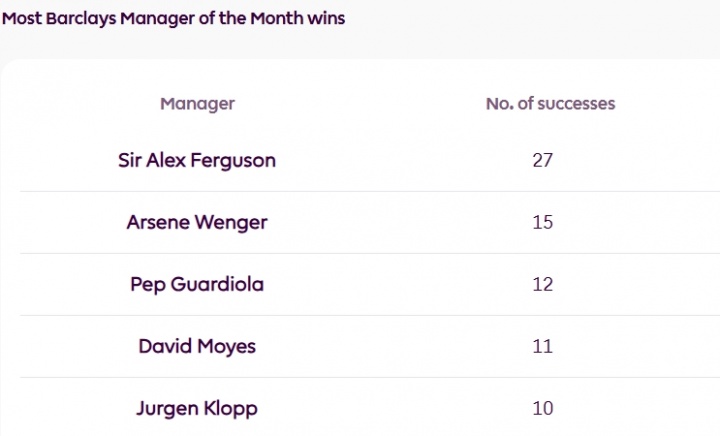Click the divider line below Moyes' row
This screenshot has width=720, height=436.
360,377
